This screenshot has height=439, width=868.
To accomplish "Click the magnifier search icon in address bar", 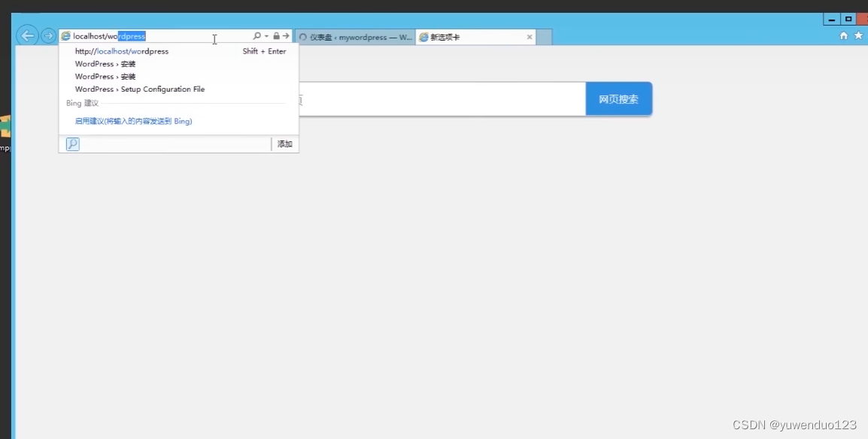I will click(256, 36).
